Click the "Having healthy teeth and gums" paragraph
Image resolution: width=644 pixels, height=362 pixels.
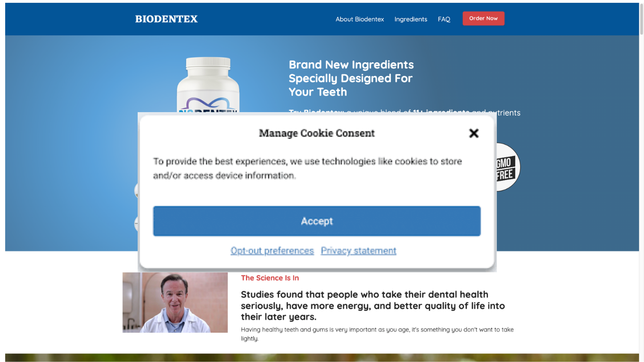pos(377,334)
